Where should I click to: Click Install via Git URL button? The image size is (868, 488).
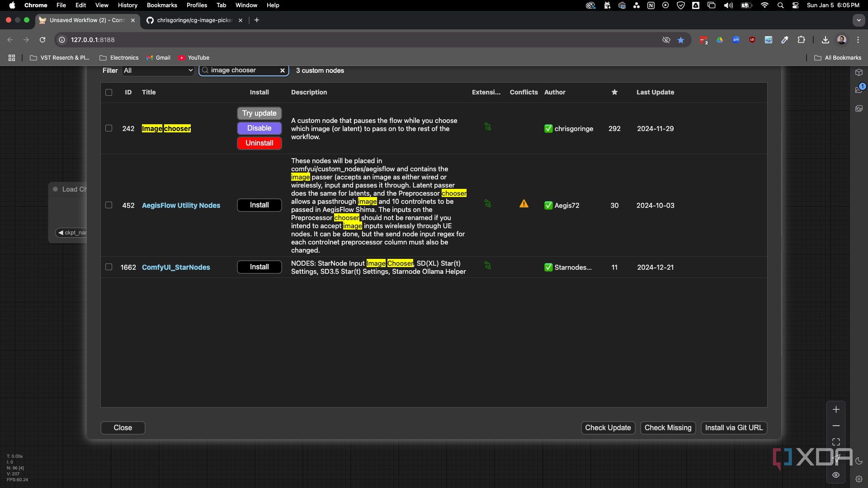pos(734,428)
